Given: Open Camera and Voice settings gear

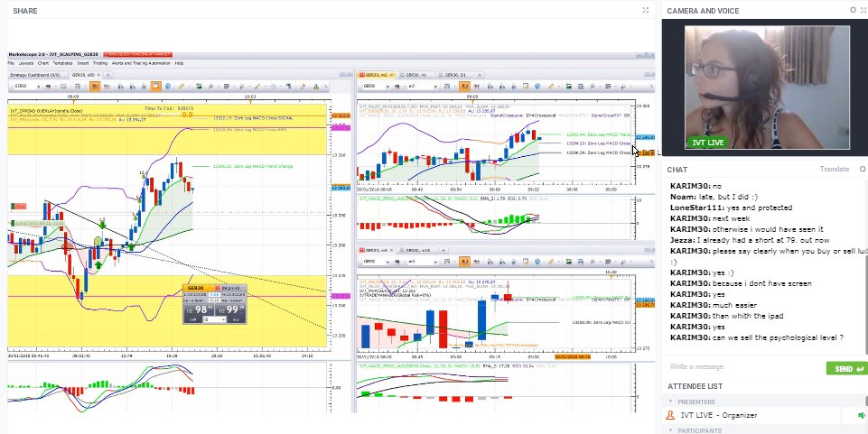Looking at the screenshot, I should [x=853, y=10].
